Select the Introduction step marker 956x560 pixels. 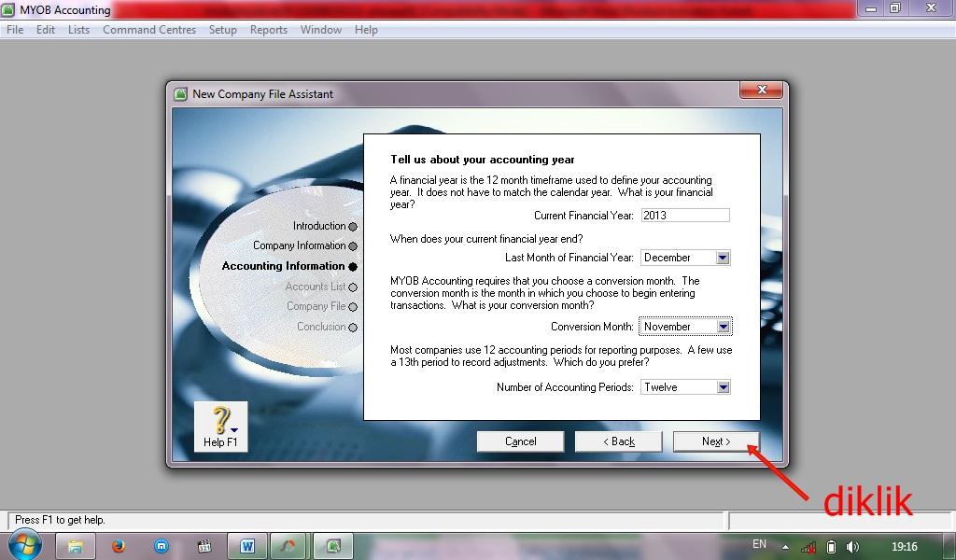[352, 226]
